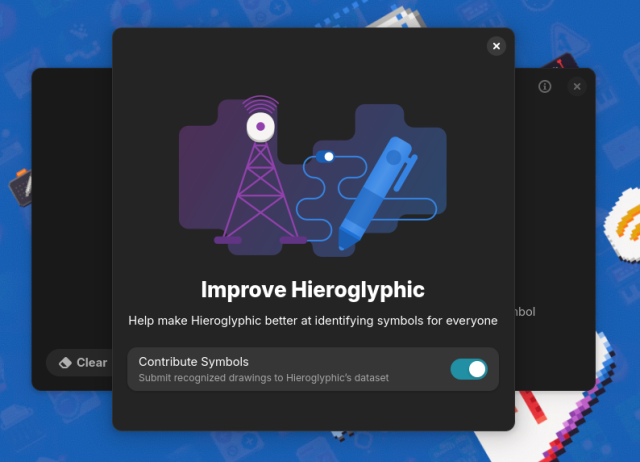Click the blue dot on wavy line

click(x=328, y=156)
